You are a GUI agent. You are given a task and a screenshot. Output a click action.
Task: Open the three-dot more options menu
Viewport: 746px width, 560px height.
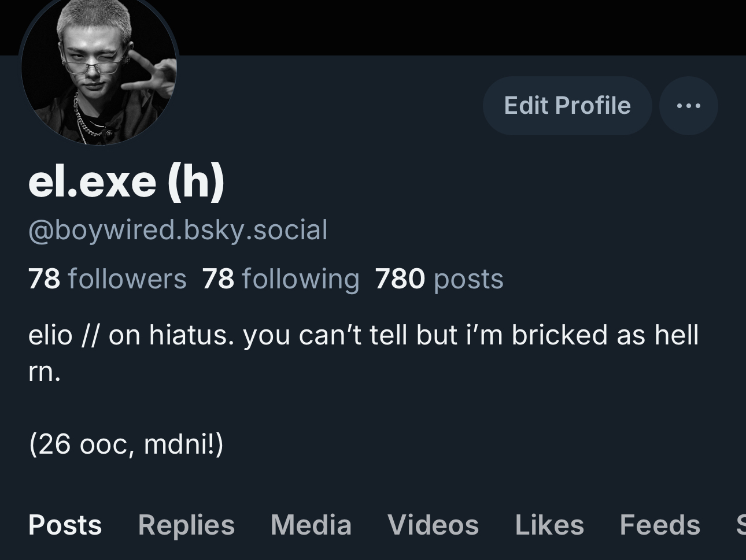[688, 106]
